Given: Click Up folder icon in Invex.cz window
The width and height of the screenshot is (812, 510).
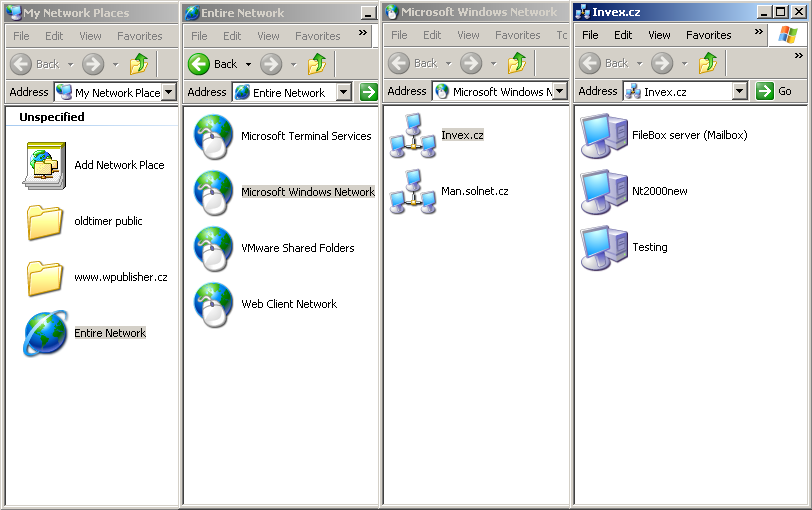Looking at the screenshot, I should (708, 63).
